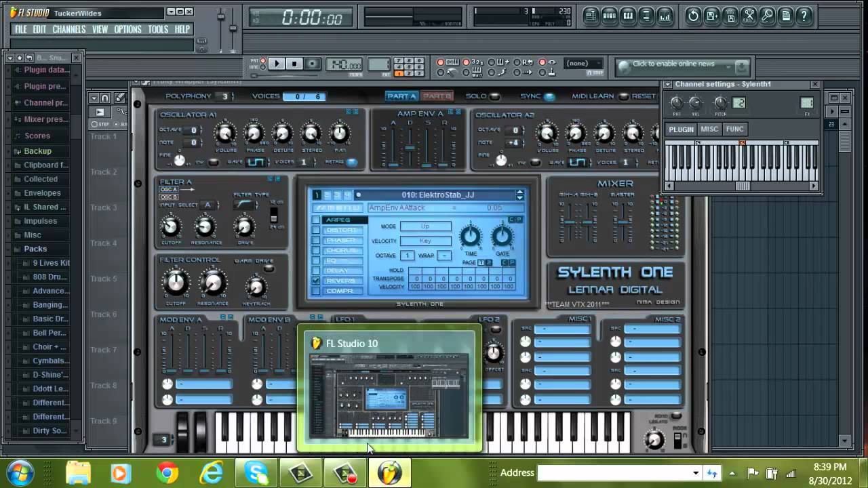Enable the ARPEG effect checkbox

[x=316, y=220]
